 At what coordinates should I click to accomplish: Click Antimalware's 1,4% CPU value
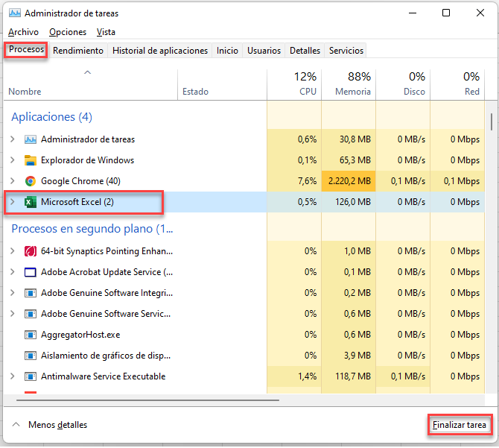[307, 376]
